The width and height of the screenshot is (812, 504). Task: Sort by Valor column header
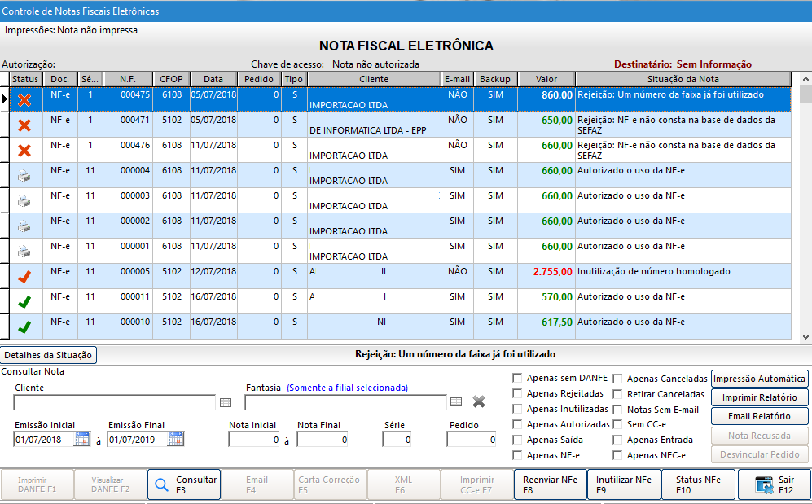click(x=546, y=79)
